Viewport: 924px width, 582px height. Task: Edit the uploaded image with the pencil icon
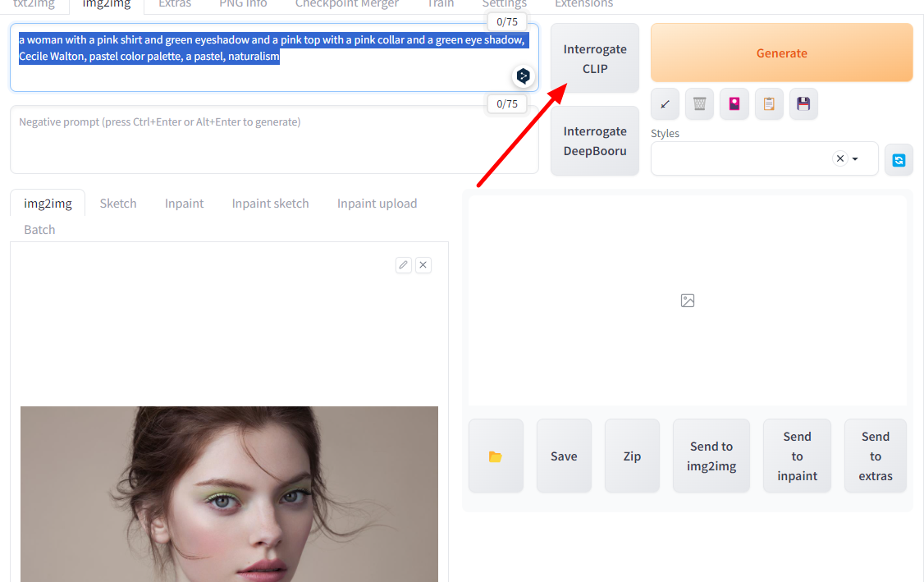coord(403,265)
